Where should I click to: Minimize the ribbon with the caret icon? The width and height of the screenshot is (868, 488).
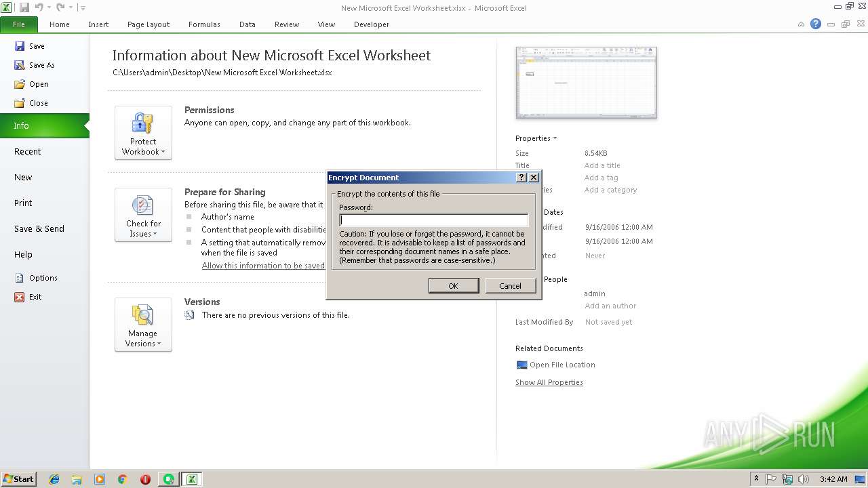[x=801, y=24]
